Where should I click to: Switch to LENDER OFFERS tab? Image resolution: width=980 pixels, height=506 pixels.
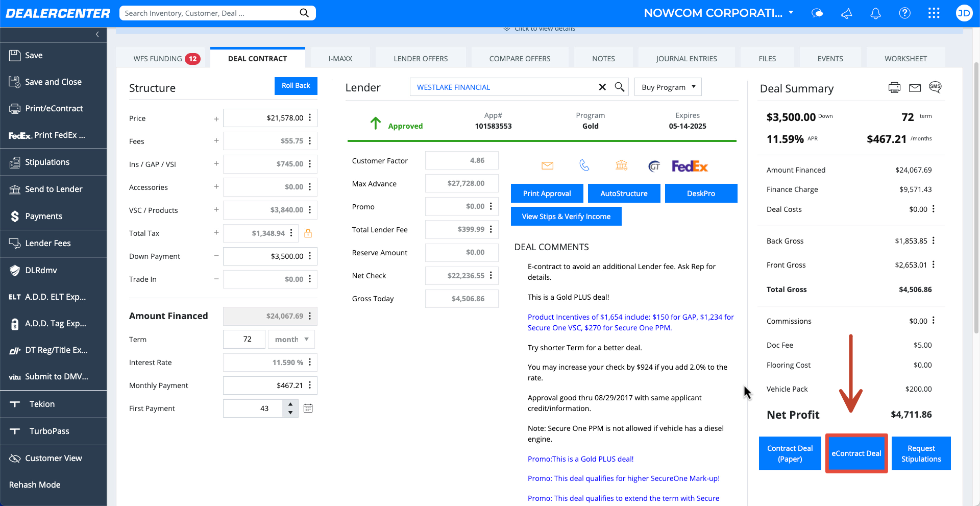(421, 58)
